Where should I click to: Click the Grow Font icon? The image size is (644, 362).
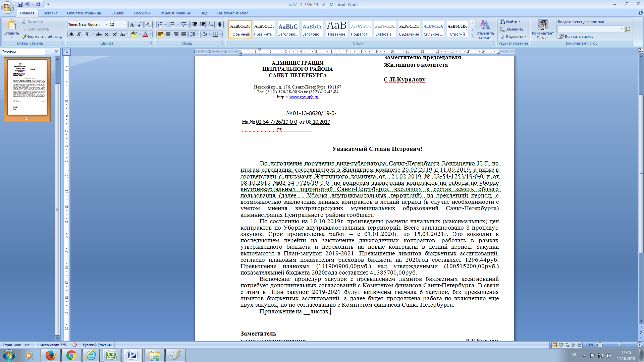tap(132, 24)
